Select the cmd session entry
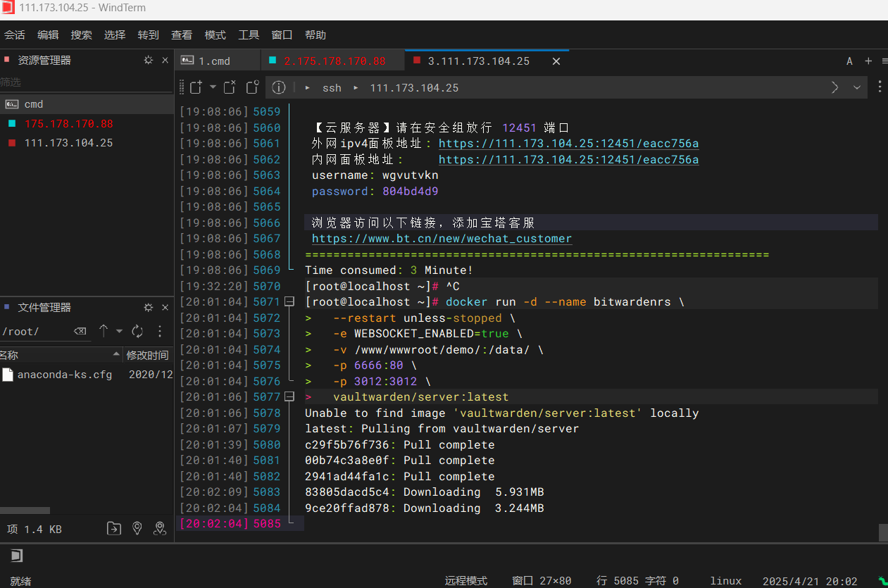 coord(87,104)
